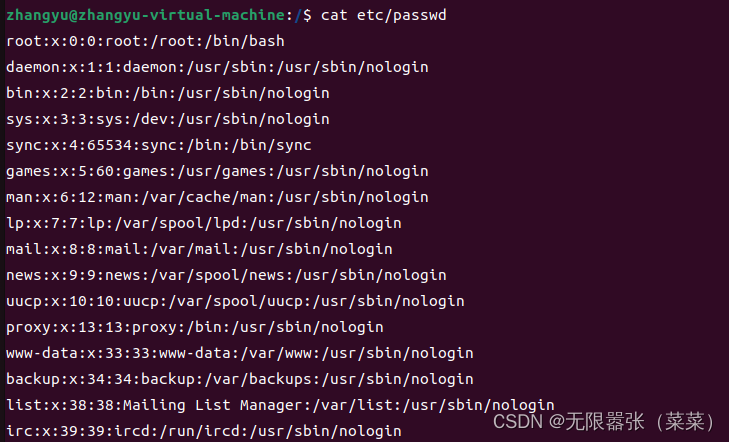Click the man:x:6:12 line
The width and height of the screenshot is (729, 442).
(x=217, y=198)
